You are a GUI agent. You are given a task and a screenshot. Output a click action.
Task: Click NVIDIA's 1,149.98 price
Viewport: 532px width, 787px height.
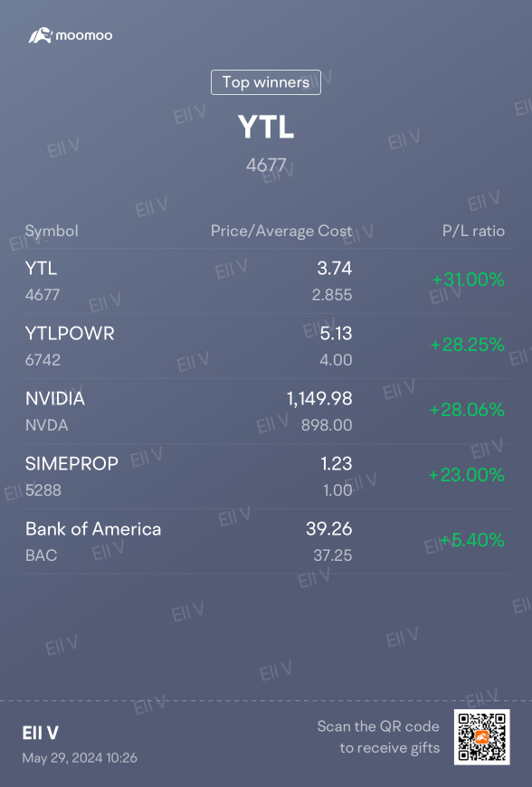click(319, 399)
